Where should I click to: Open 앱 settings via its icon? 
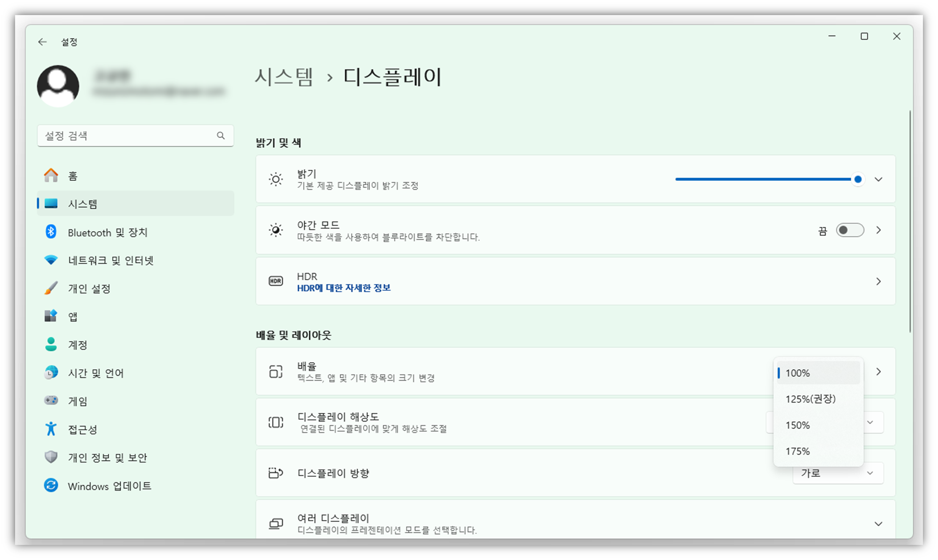point(50,316)
